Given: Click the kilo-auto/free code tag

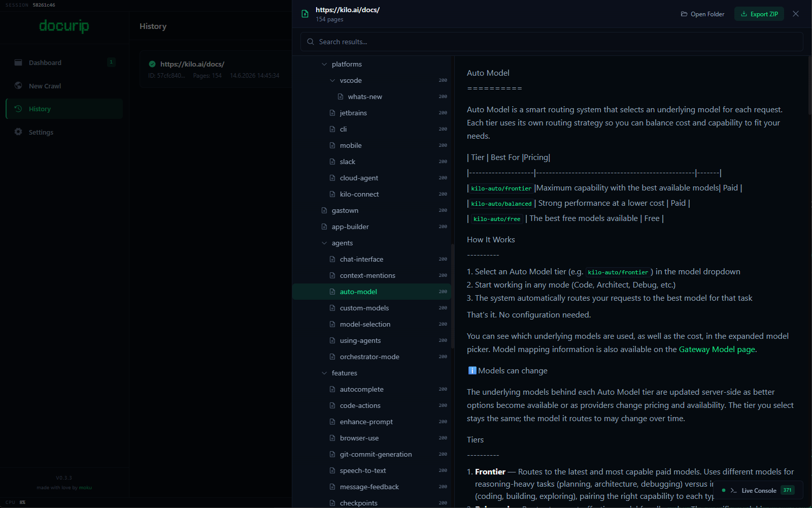Looking at the screenshot, I should coord(497,219).
